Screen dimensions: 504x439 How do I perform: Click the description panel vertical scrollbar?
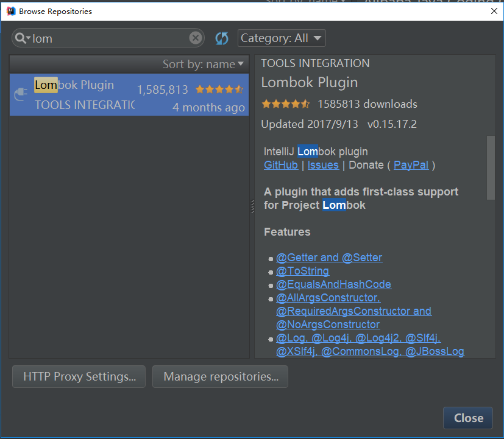pos(491,167)
